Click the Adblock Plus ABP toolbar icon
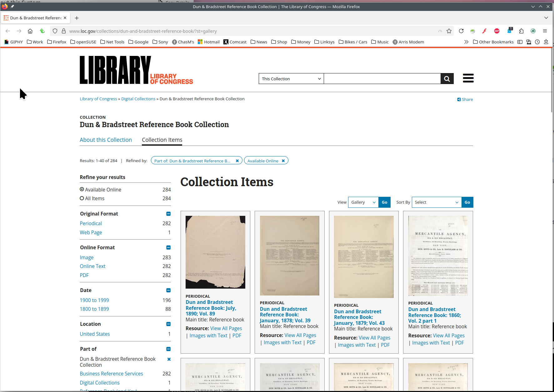Image resolution: width=554 pixels, height=392 pixels. tap(497, 31)
